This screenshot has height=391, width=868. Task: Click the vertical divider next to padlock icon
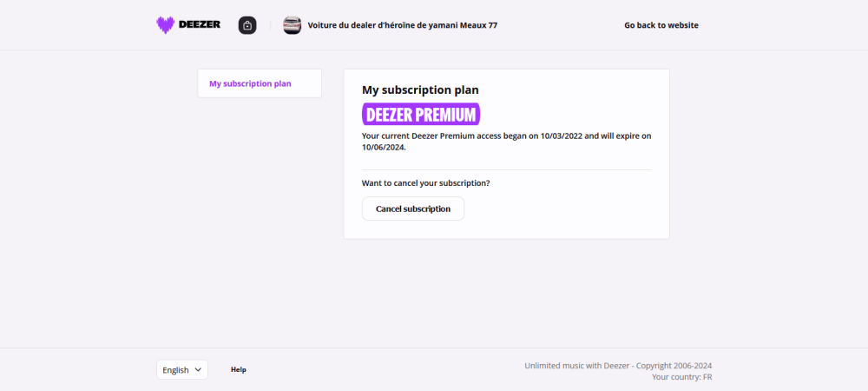click(x=270, y=25)
